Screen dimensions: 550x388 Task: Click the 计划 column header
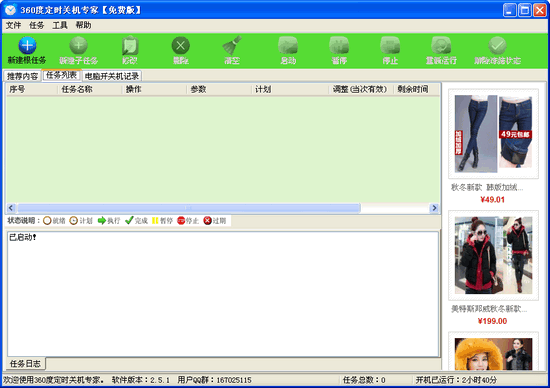tap(290, 89)
